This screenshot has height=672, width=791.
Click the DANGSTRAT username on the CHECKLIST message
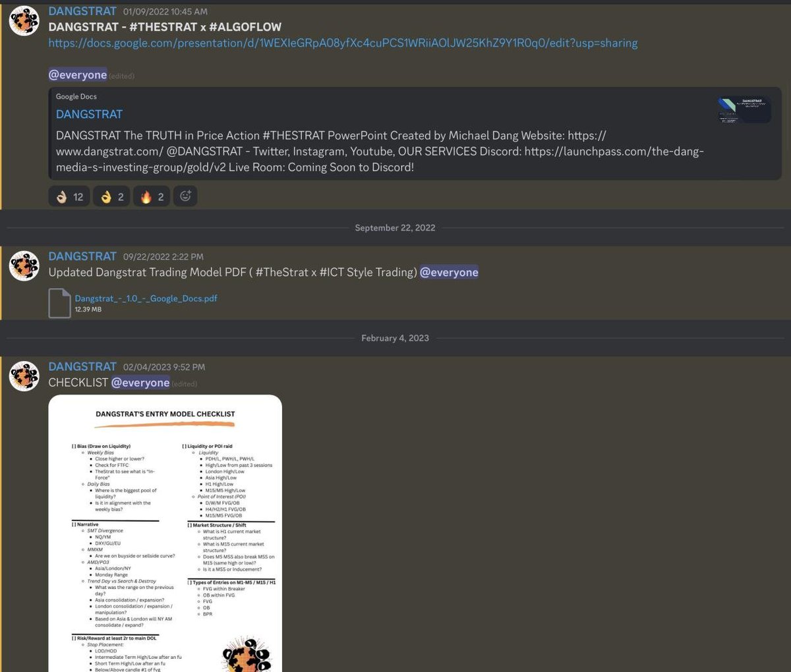pyautogui.click(x=82, y=366)
